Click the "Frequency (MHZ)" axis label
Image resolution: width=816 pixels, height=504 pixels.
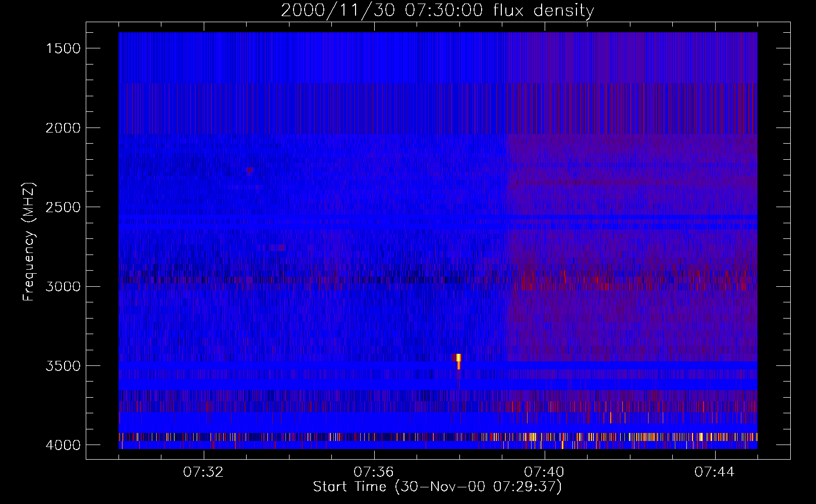click(29, 242)
